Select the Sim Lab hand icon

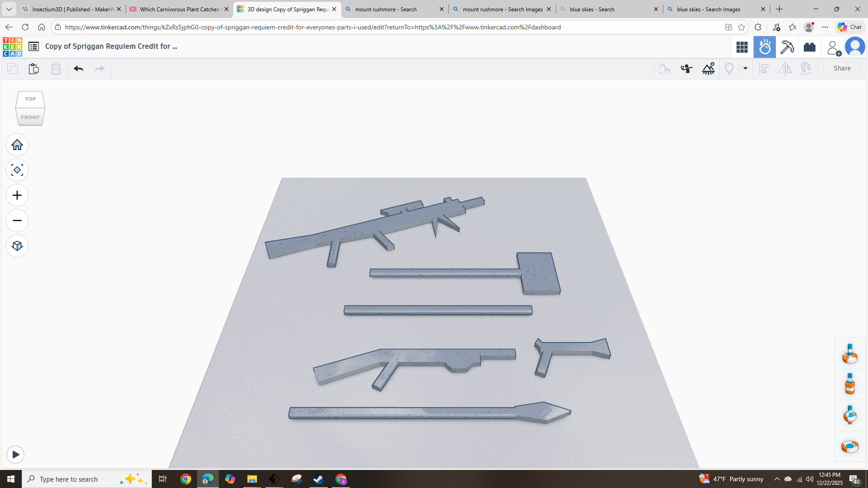tap(764, 47)
